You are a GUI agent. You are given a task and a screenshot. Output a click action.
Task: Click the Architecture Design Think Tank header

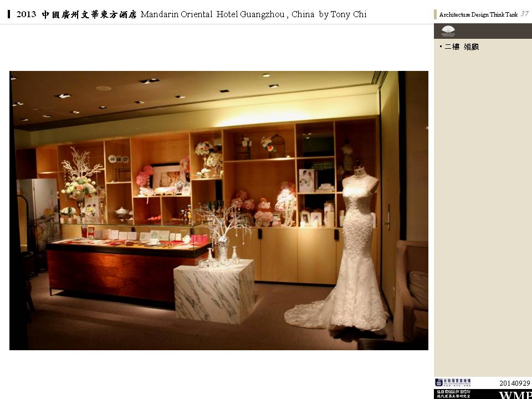pos(478,14)
